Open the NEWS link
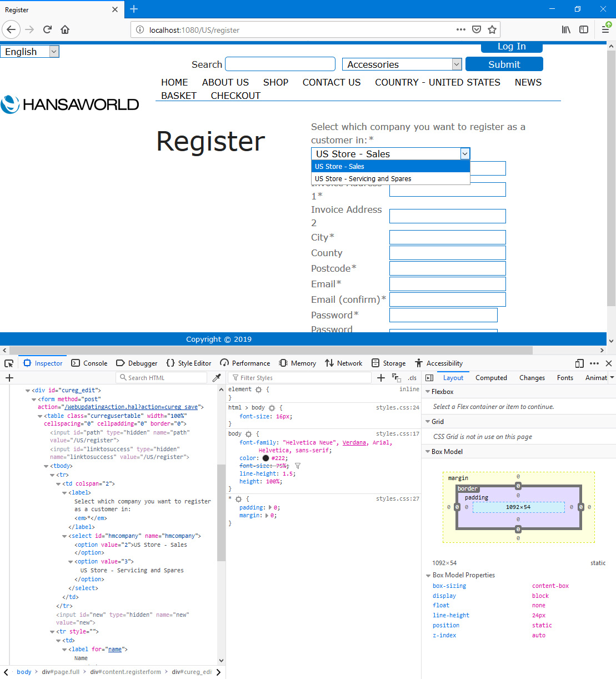The width and height of the screenshot is (616, 679). click(528, 82)
